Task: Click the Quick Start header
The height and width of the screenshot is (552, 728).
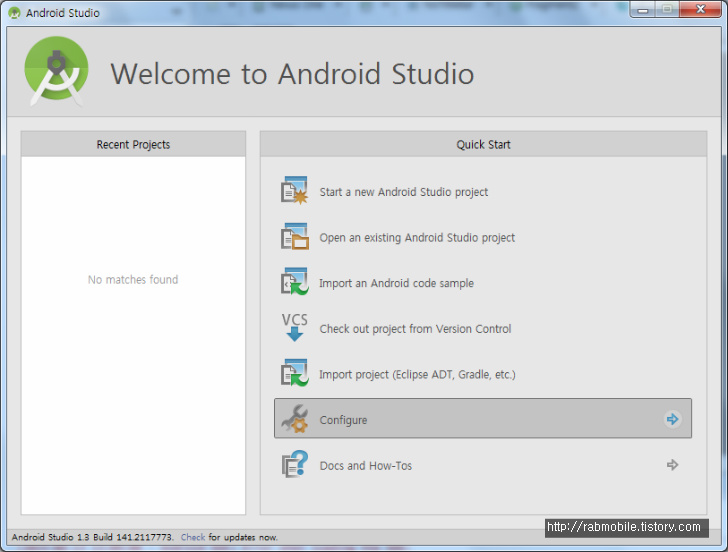Action: 483,144
